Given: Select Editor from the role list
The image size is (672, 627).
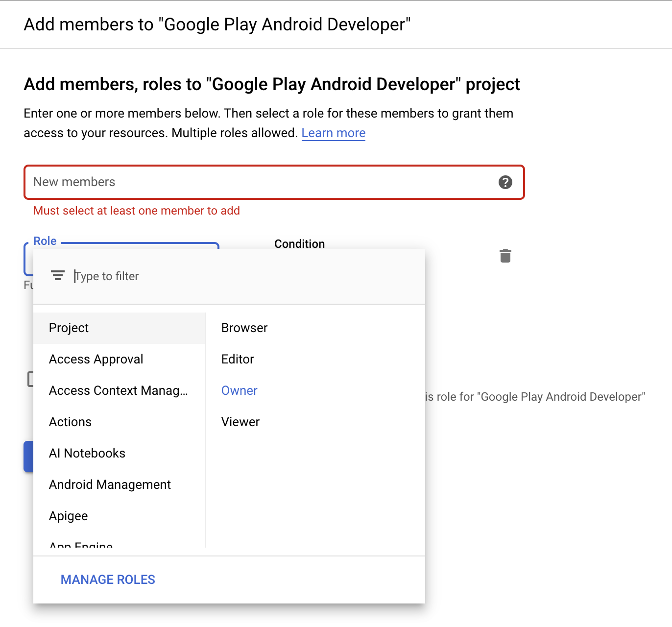Looking at the screenshot, I should click(x=238, y=359).
